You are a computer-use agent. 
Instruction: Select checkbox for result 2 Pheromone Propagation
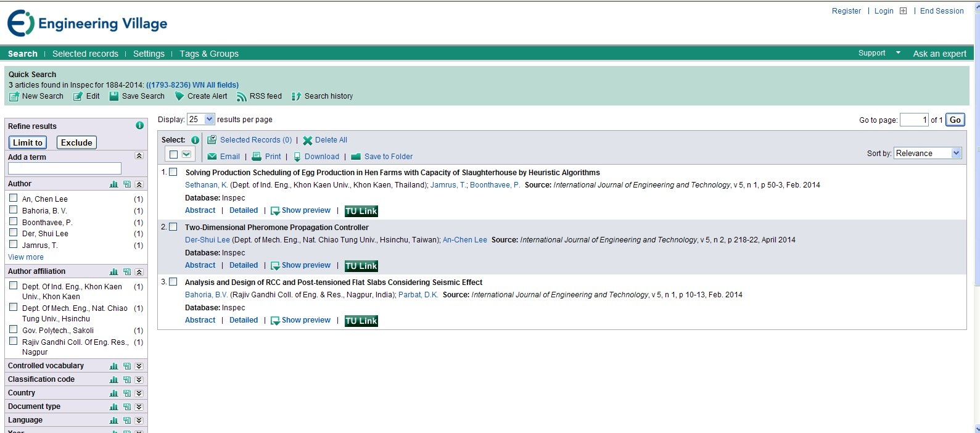(173, 227)
